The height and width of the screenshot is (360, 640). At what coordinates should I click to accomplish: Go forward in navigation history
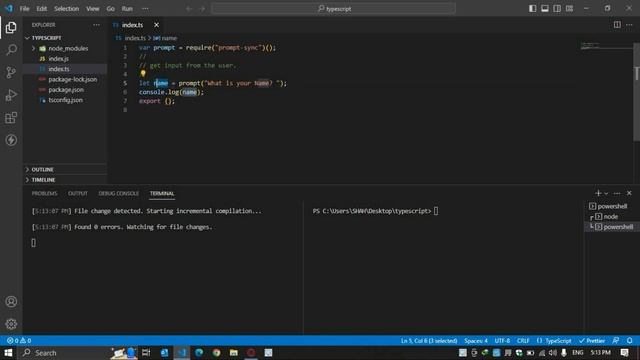point(202,9)
